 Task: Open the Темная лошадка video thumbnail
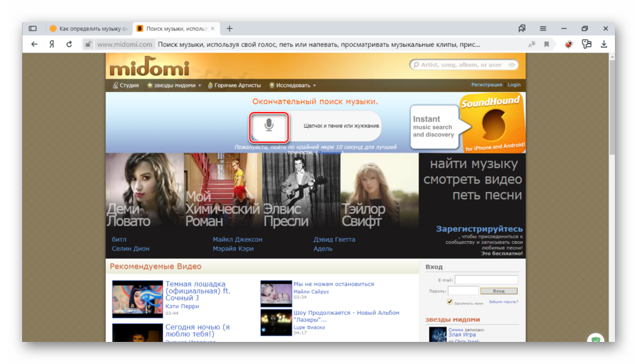[137, 298]
